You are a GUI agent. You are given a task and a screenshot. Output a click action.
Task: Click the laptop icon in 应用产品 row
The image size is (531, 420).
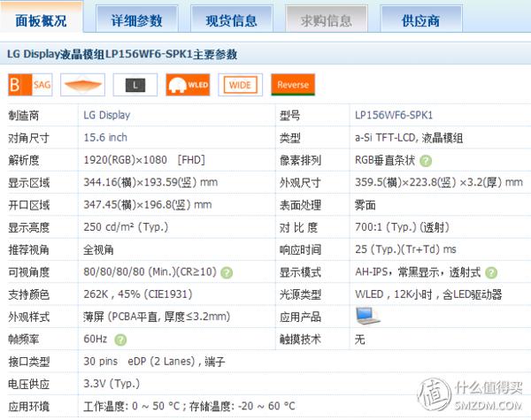(x=367, y=316)
